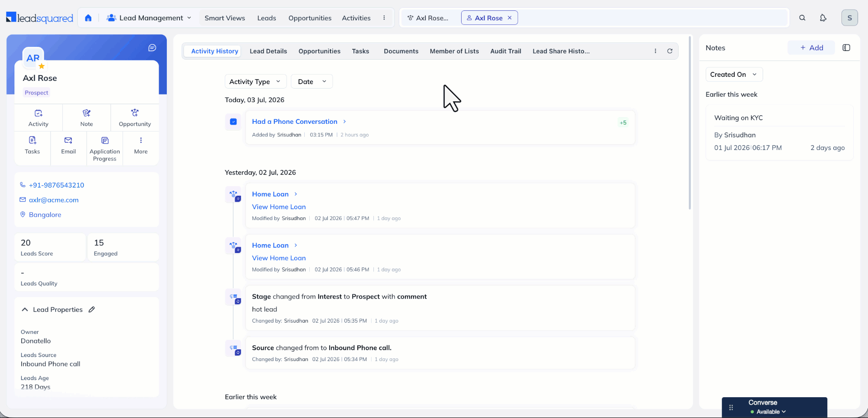This screenshot has height=418, width=868.
Task: Go to Activities in top navigation
Action: (356, 18)
